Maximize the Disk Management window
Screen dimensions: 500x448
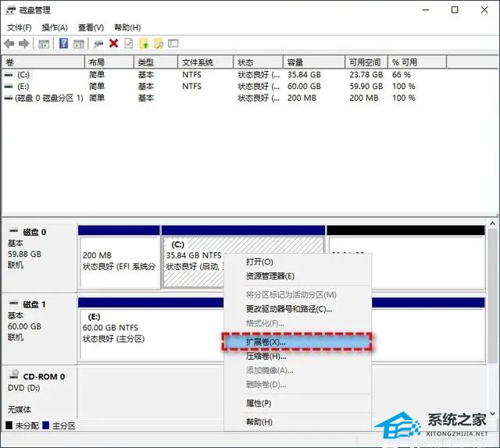point(455,10)
